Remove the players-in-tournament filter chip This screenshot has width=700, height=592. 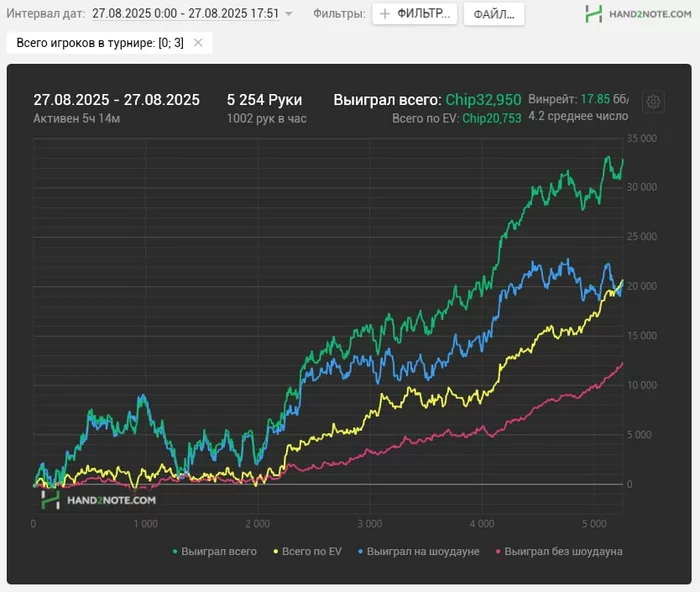tap(198, 43)
